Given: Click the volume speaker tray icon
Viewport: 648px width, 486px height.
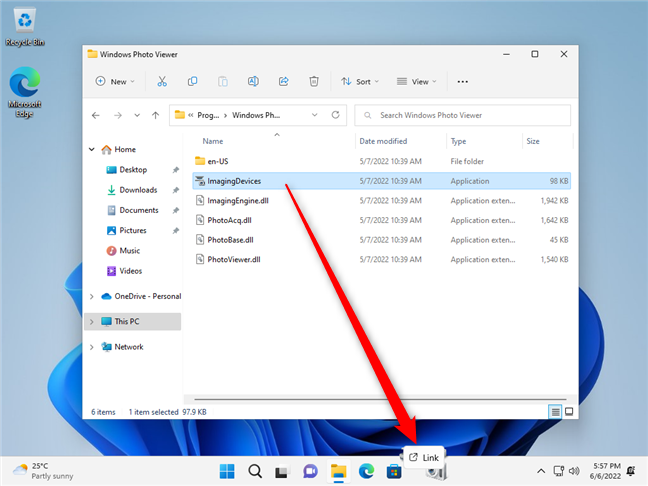Looking at the screenshot, I should (x=574, y=471).
